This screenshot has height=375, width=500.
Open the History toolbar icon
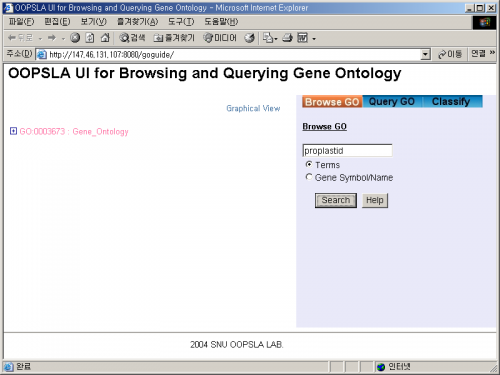coord(249,38)
